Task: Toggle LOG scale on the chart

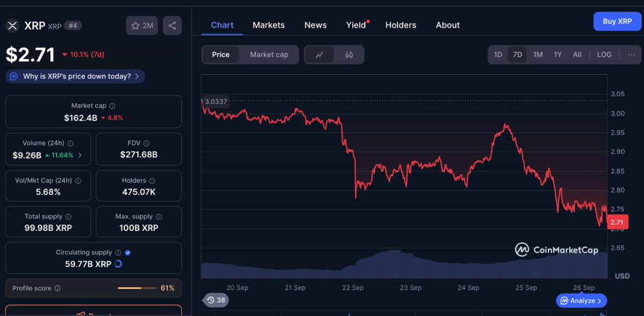Action: 604,55
